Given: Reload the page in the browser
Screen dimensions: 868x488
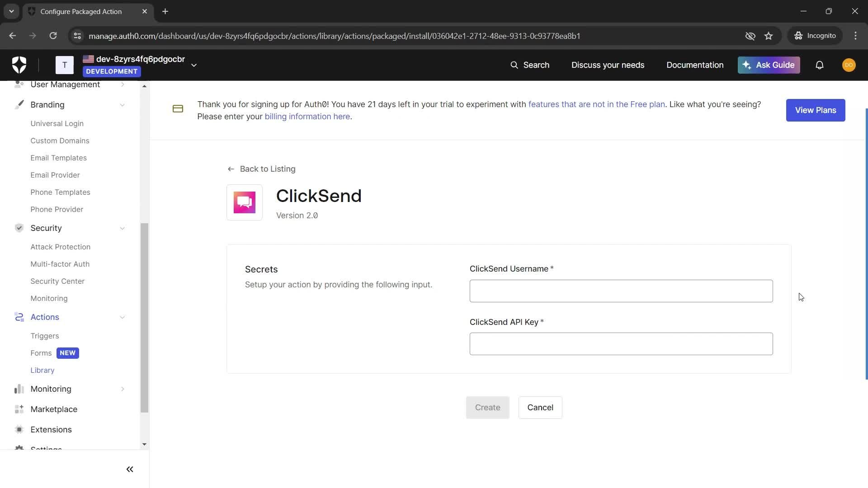Looking at the screenshot, I should [x=53, y=36].
